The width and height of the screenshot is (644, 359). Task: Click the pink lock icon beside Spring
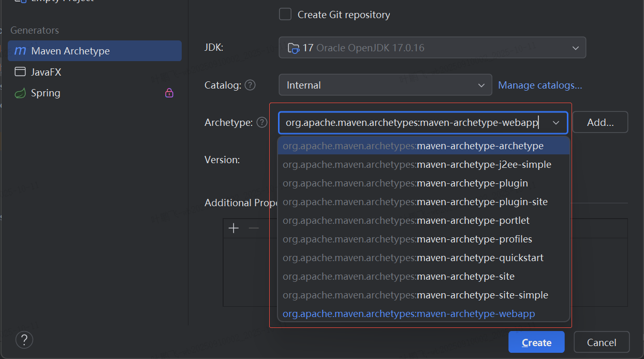pos(169,93)
